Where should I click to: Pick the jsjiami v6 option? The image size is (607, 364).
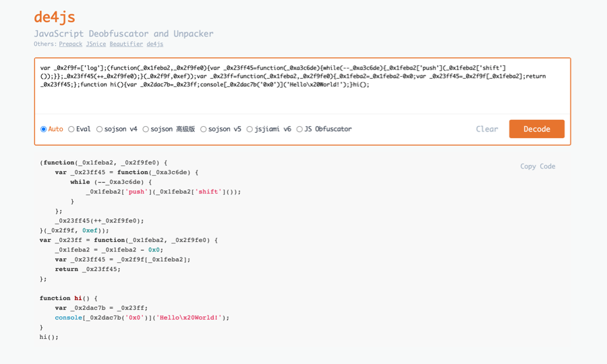(x=250, y=129)
